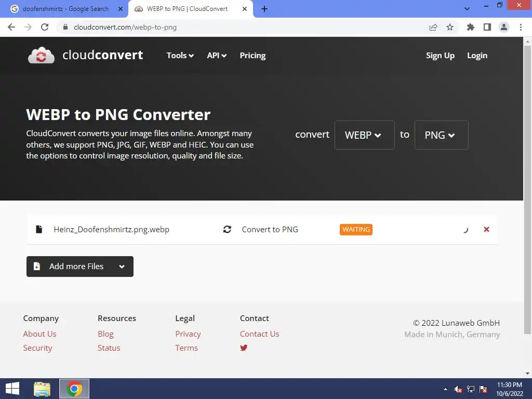The width and height of the screenshot is (532, 399).
Task: Open a new tab with the plus icon
Action: click(x=264, y=9)
